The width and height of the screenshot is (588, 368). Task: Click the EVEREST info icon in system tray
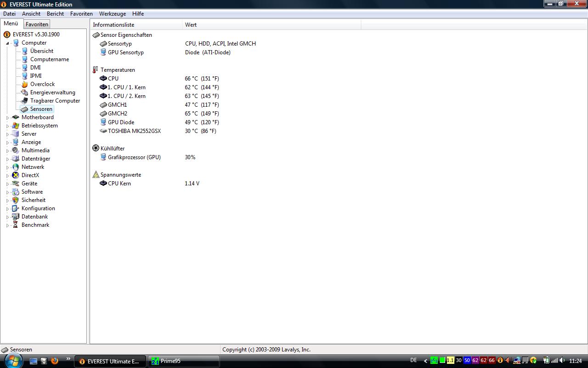tap(500, 361)
